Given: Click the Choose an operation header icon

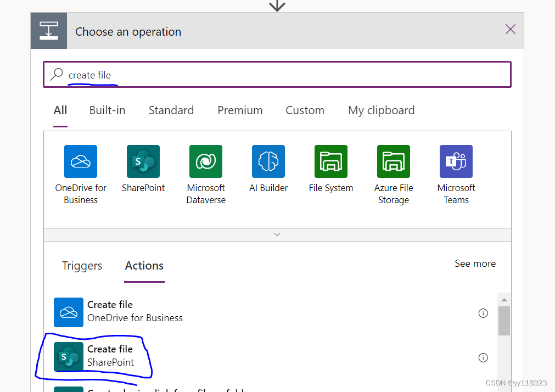Looking at the screenshot, I should pos(49,31).
